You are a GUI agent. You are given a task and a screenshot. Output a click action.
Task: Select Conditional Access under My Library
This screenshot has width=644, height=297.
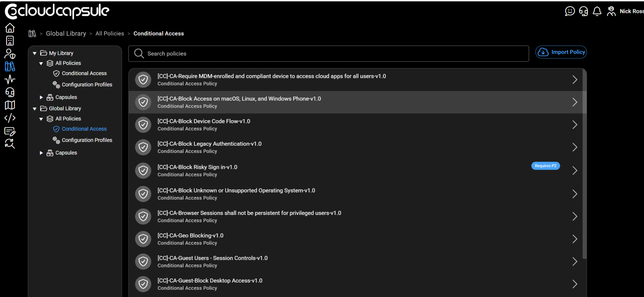click(x=84, y=73)
